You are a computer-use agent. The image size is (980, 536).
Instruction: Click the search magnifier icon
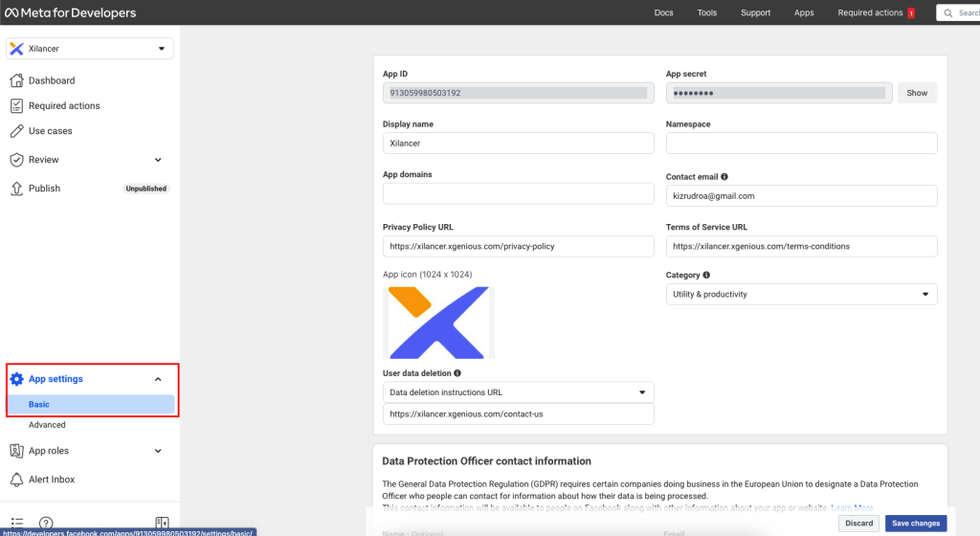click(x=948, y=12)
